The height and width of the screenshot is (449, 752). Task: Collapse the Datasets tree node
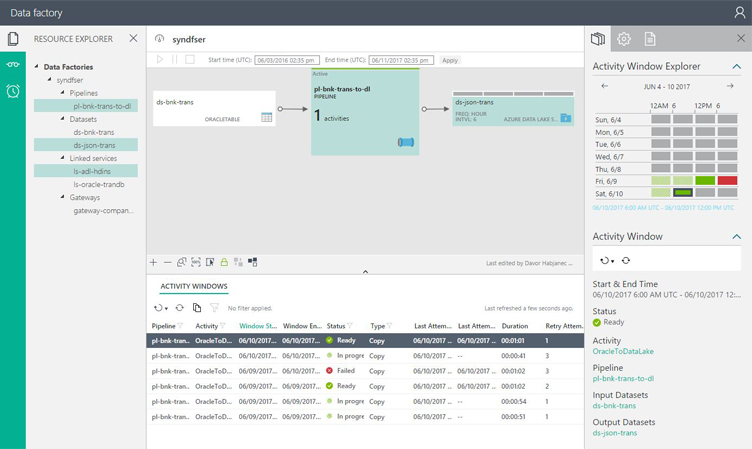pos(62,118)
